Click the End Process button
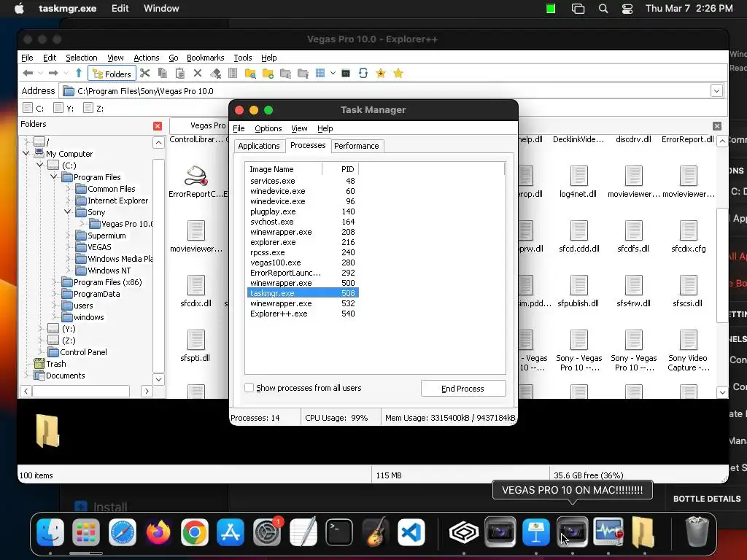Screen dimensions: 747x560 tap(463, 389)
